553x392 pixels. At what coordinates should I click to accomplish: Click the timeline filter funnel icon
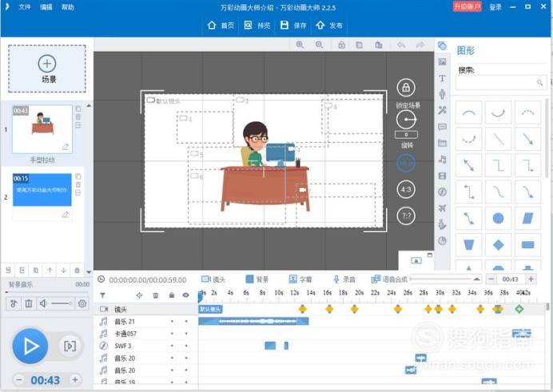tap(102, 295)
